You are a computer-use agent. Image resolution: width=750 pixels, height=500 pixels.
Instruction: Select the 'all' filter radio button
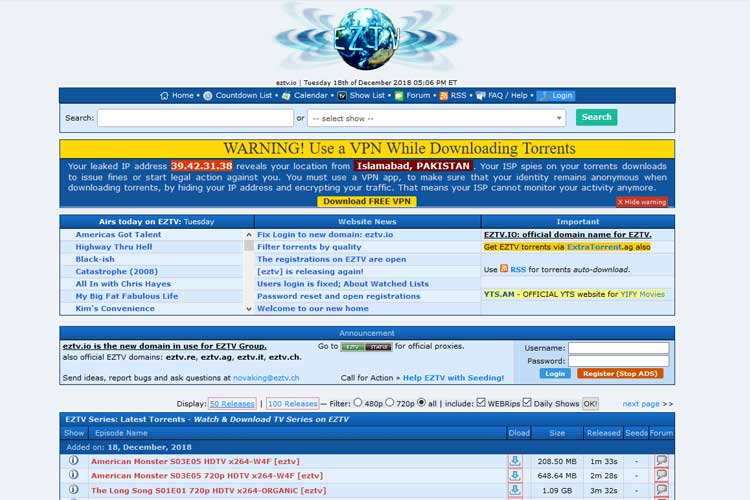pos(421,402)
